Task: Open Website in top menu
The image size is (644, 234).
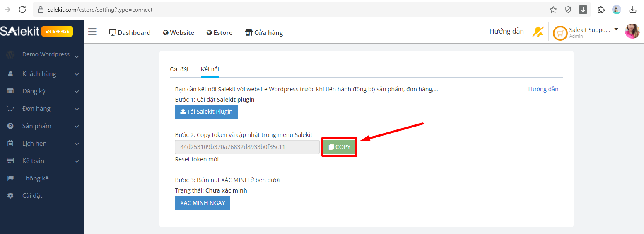Action: [178, 32]
